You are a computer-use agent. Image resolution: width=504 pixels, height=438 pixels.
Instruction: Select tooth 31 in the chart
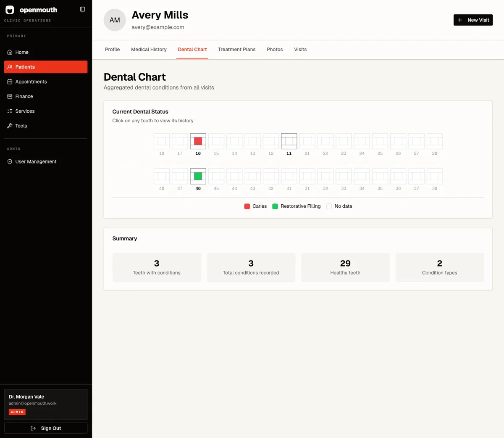click(x=307, y=176)
